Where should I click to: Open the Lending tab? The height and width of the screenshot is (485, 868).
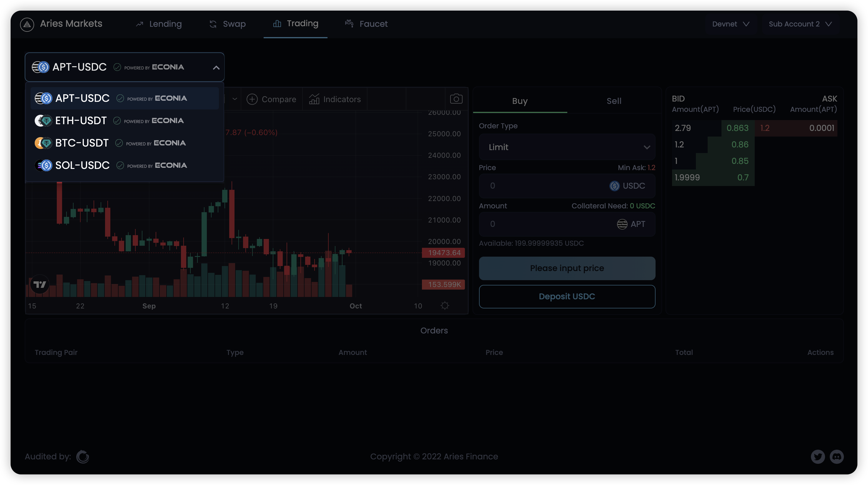coord(159,24)
